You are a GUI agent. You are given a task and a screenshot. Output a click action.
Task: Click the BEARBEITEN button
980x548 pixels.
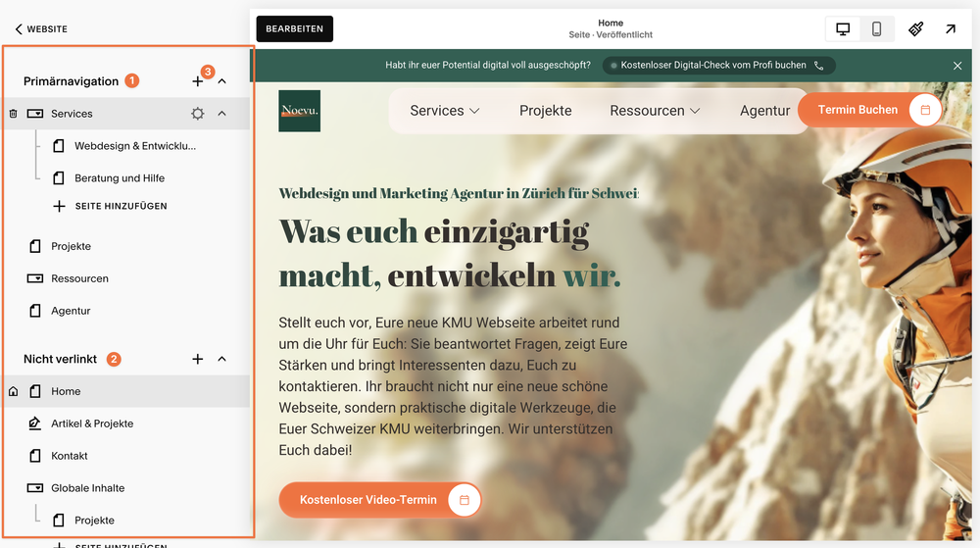tap(294, 28)
